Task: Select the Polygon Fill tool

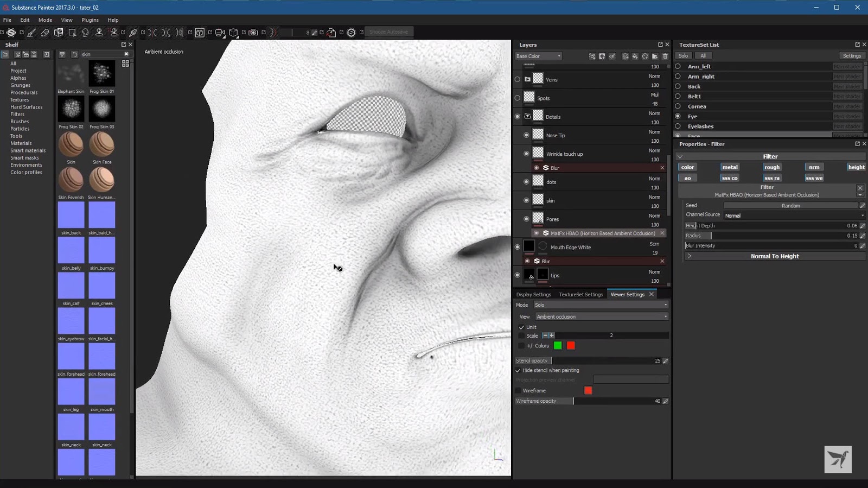Action: [x=72, y=33]
